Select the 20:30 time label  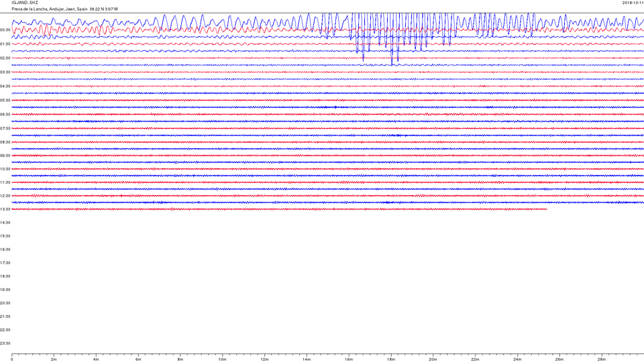[5, 303]
